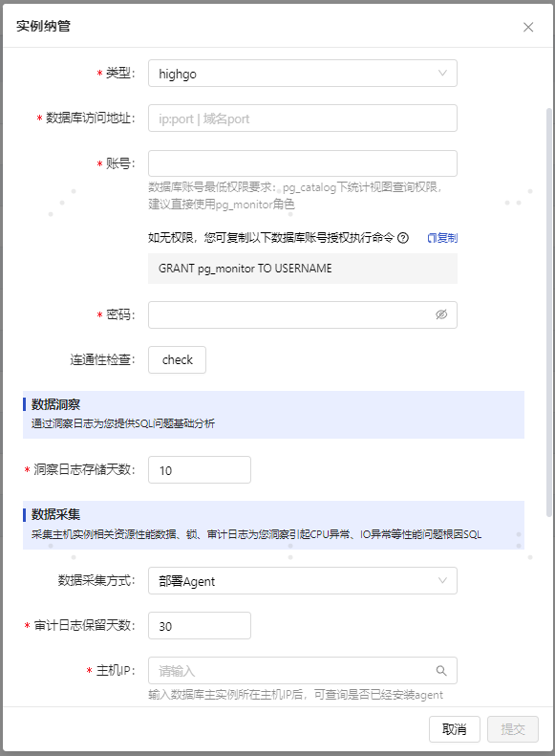Toggle password visibility eye icon
Image resolution: width=555 pixels, height=756 pixels.
441,314
